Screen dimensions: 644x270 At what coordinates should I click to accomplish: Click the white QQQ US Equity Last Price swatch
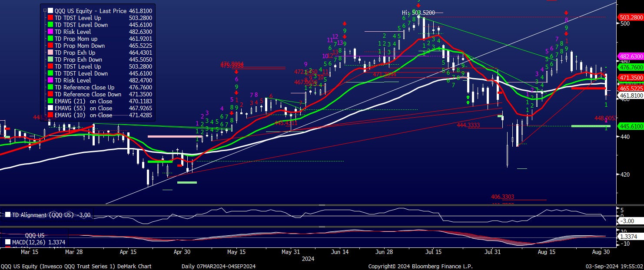(x=51, y=11)
